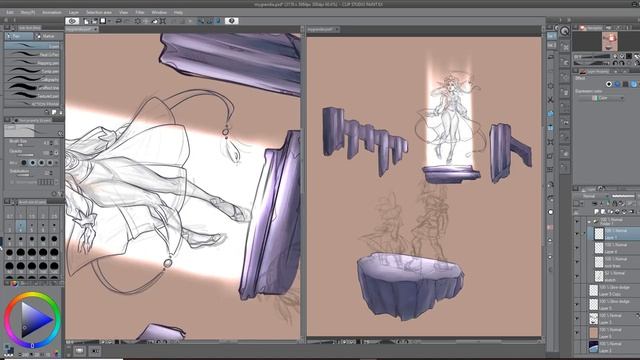Screen dimensions: 640x360
Task: Adjust the layer opacity slider in Layer panel
Action: click(x=624, y=196)
